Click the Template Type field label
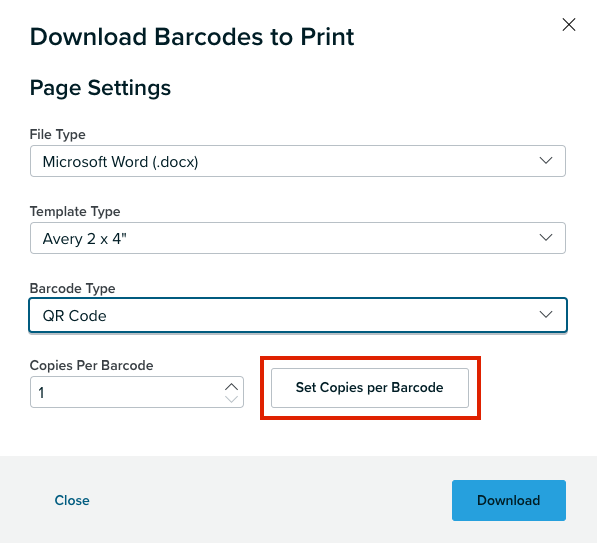597x543 pixels. 75,211
